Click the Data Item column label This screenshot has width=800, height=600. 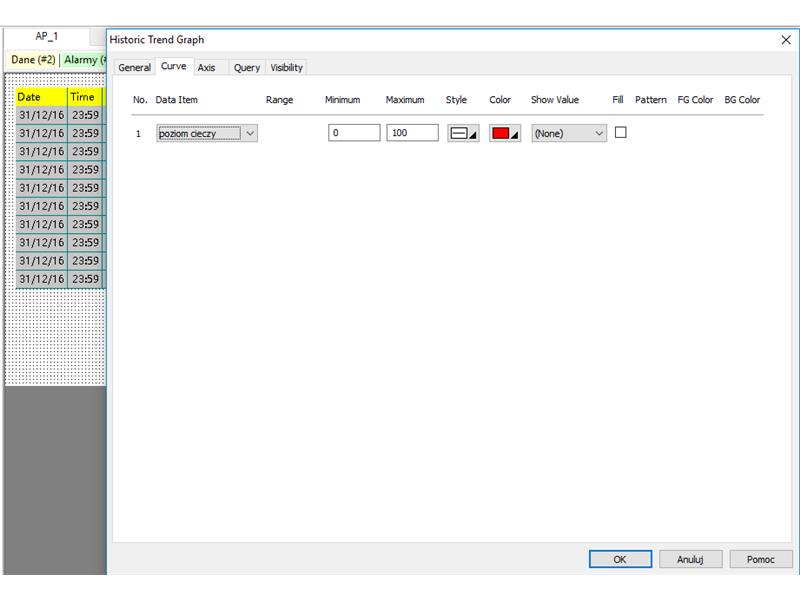(x=177, y=99)
